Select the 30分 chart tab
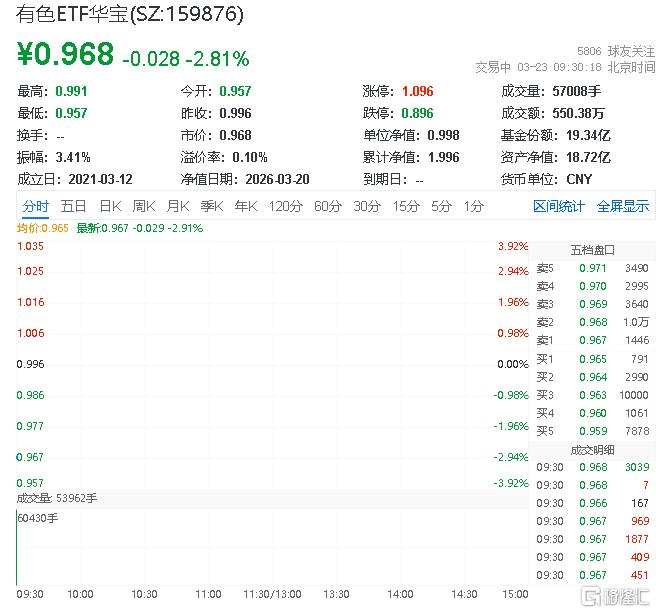The width and height of the screenshot is (656, 613). (367, 206)
